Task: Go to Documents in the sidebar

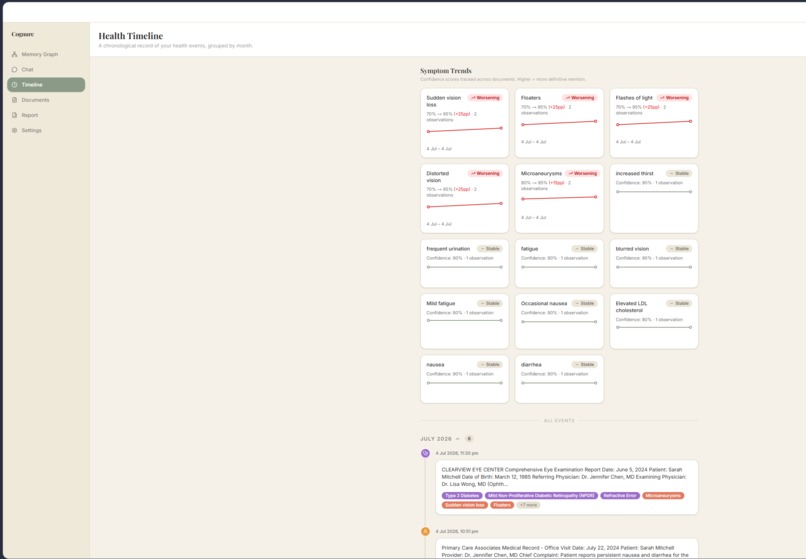Action: (46, 100)
